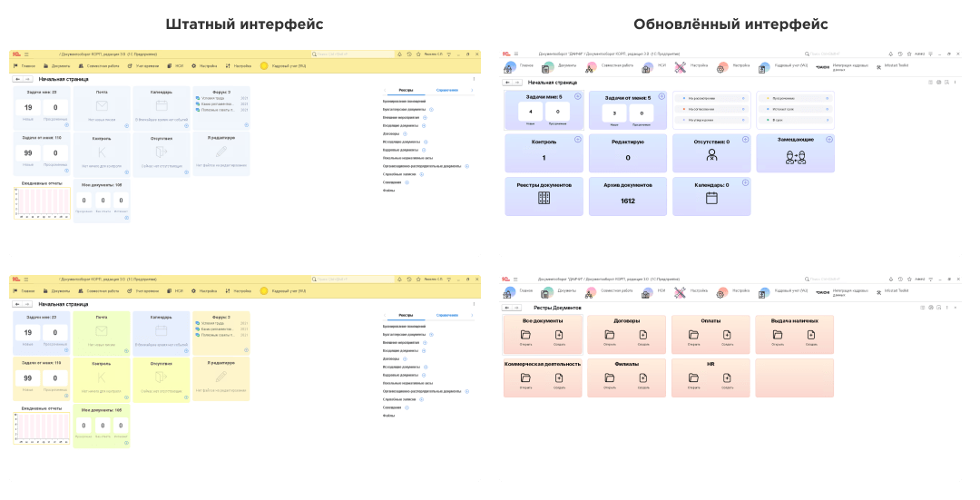Open Документы menu in Реестры Документов window
980x500 pixels.
[560, 291]
